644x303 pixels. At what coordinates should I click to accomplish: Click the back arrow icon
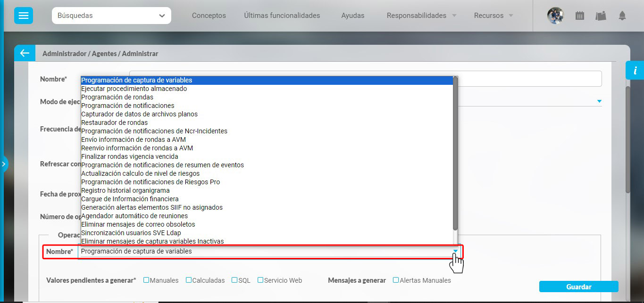tap(25, 53)
